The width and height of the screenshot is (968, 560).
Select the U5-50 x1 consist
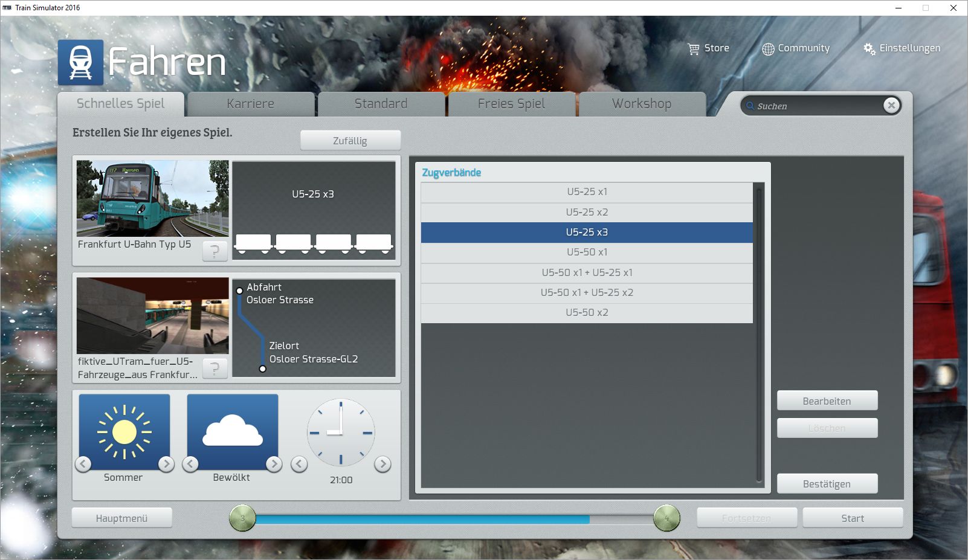pyautogui.click(x=587, y=253)
